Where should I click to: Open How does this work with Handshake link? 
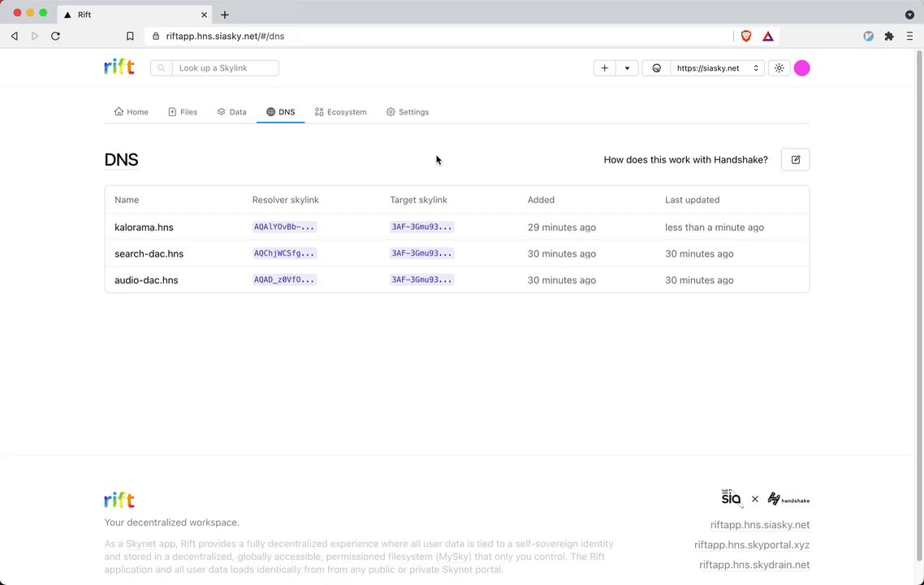[x=685, y=160]
